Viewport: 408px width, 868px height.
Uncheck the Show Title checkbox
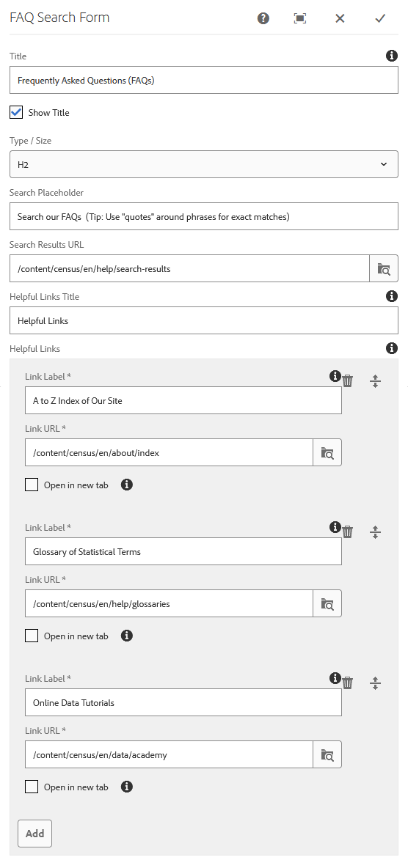click(16, 112)
